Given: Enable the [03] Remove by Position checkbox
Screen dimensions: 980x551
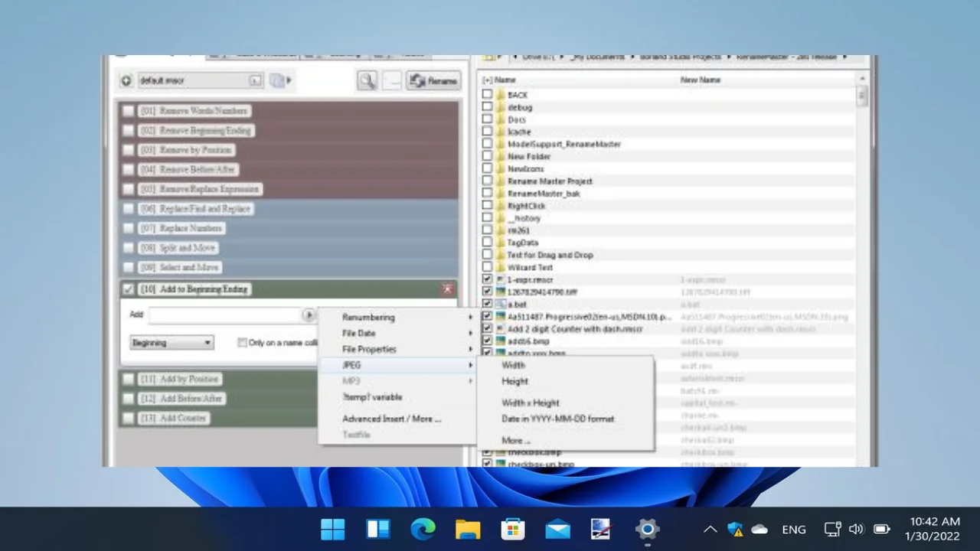Looking at the screenshot, I should point(128,150).
